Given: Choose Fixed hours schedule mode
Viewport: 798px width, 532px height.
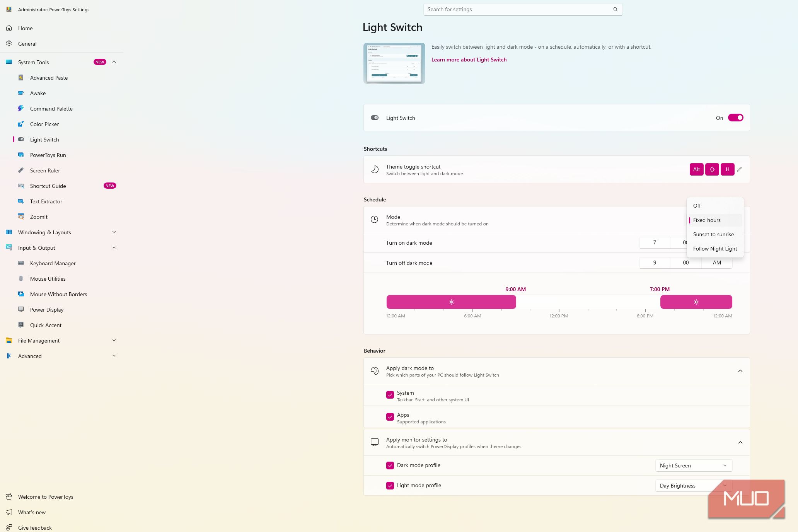Looking at the screenshot, I should point(715,220).
